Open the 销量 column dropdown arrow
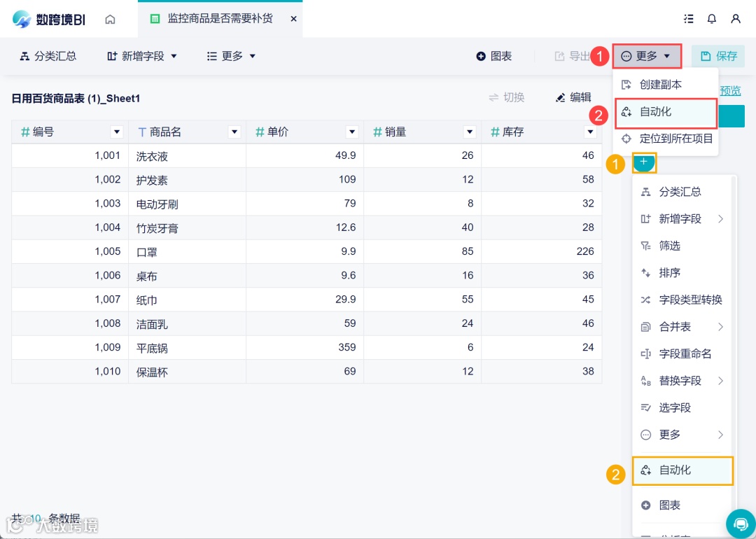756x539 pixels. click(470, 132)
